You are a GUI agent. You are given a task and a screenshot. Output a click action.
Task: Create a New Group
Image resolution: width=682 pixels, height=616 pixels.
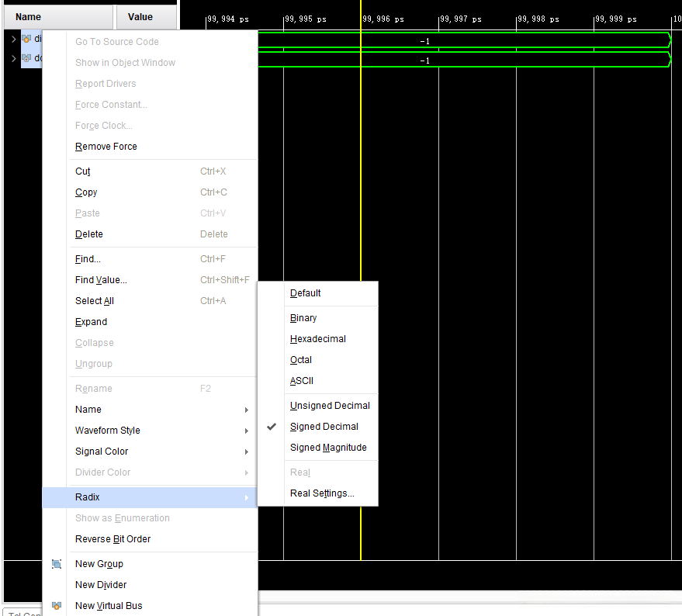pyautogui.click(x=150, y=564)
